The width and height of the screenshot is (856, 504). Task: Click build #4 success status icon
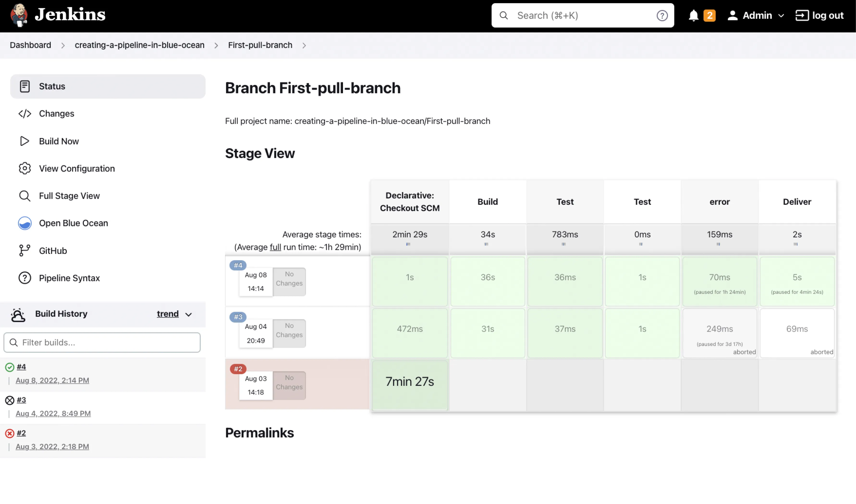(10, 367)
